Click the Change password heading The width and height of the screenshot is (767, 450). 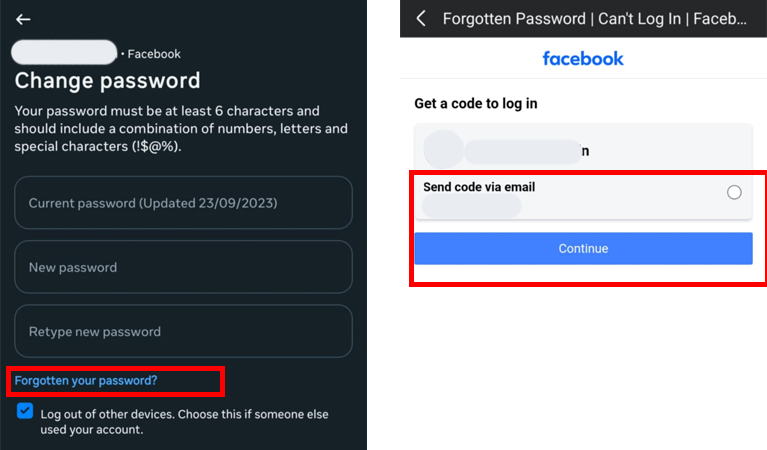(x=107, y=81)
